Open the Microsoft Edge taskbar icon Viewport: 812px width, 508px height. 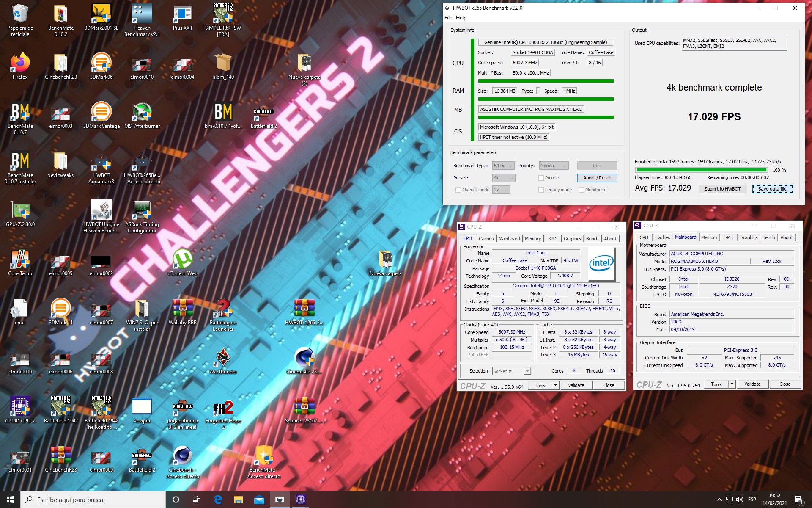tap(218, 500)
